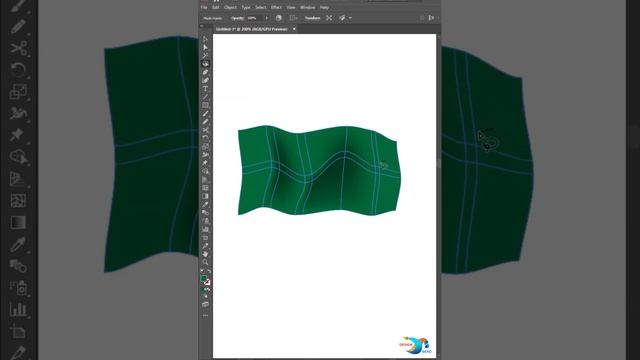
Task: Open the Transform panel link
Action: (x=313, y=18)
